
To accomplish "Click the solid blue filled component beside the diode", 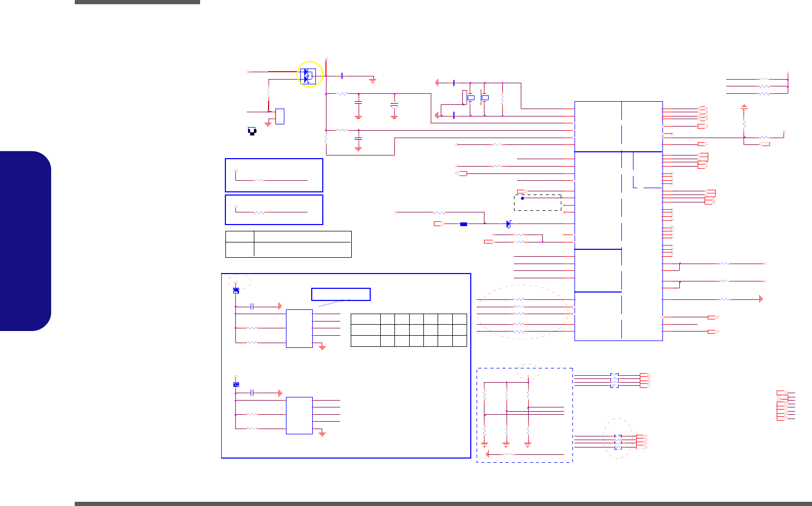I will pyautogui.click(x=463, y=225).
